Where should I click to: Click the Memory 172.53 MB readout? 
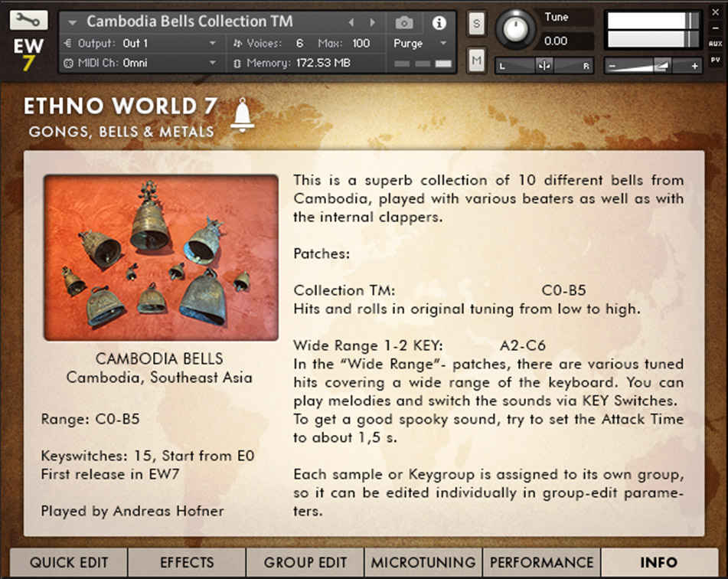click(x=323, y=63)
